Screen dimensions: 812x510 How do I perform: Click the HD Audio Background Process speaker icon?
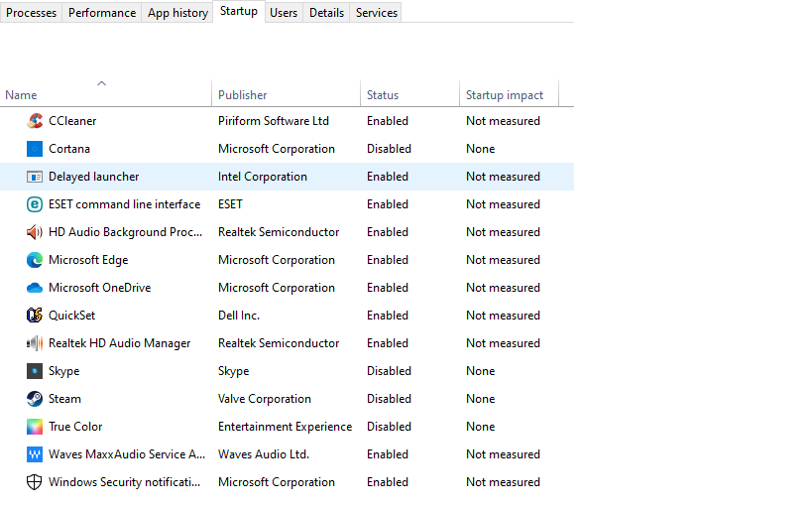click(35, 232)
